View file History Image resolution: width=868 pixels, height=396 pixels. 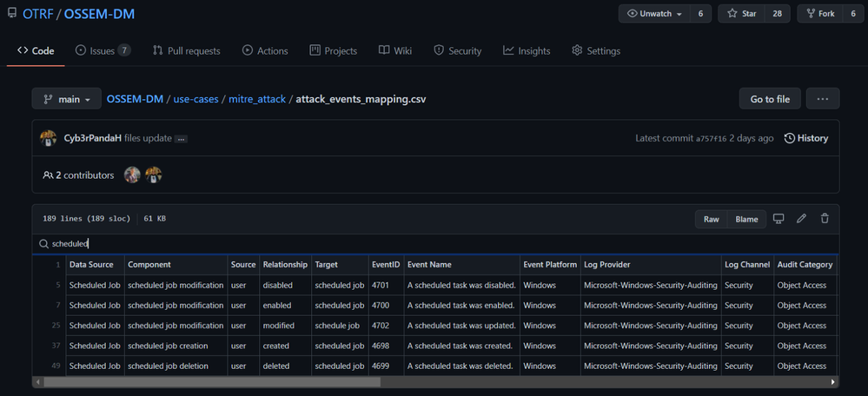[x=806, y=138]
